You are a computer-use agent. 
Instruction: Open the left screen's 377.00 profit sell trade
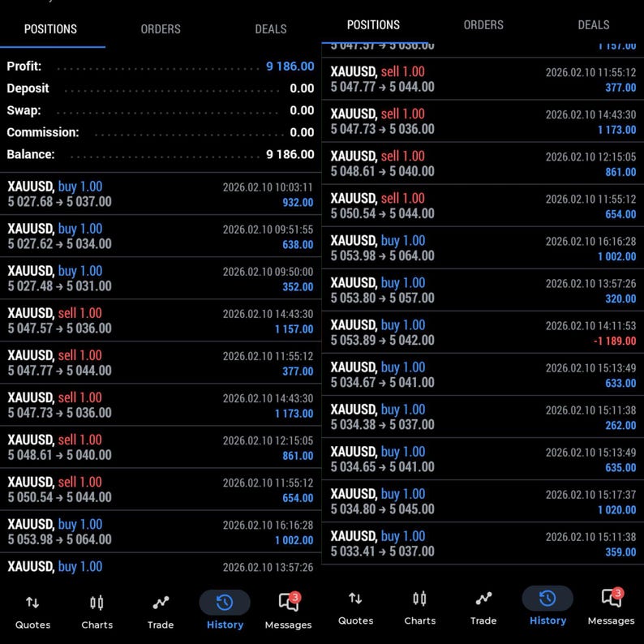(161, 363)
